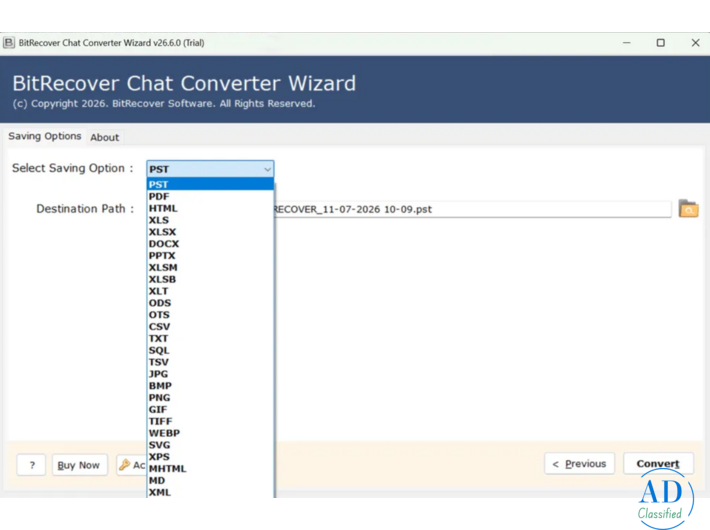Pick MHTML saving format
The height and width of the screenshot is (530, 710).
[x=210, y=468]
